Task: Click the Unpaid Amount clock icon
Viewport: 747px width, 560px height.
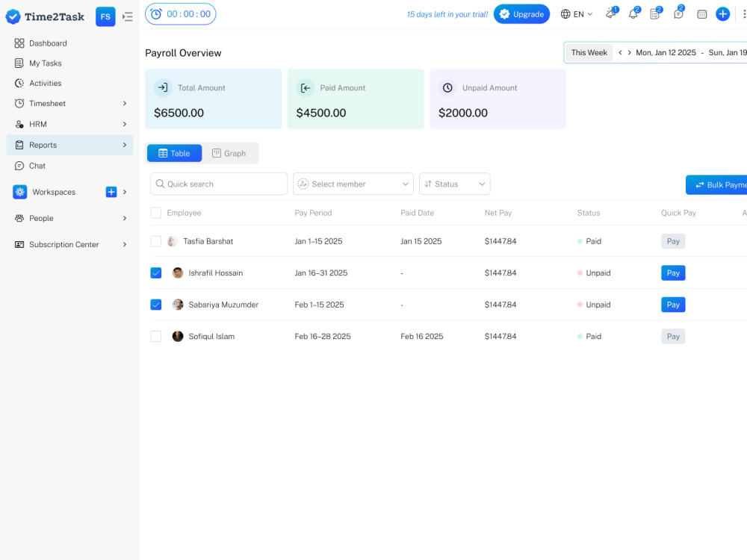Action: (447, 87)
